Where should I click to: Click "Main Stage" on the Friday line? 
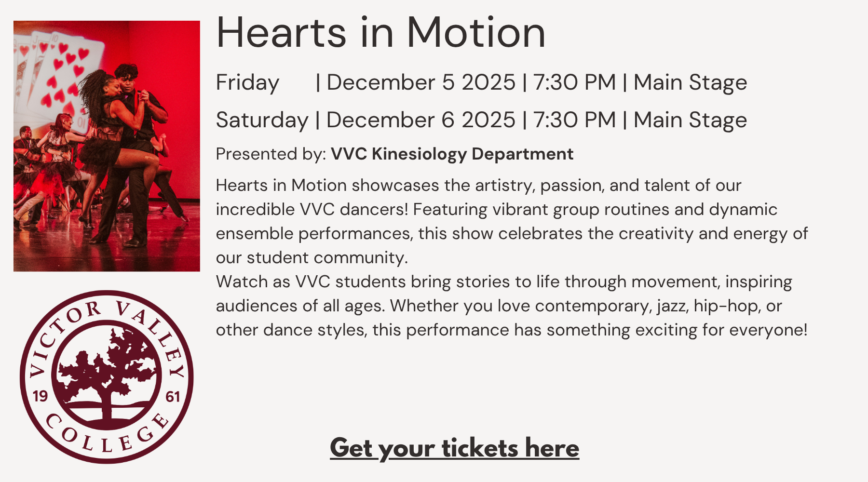(x=690, y=82)
